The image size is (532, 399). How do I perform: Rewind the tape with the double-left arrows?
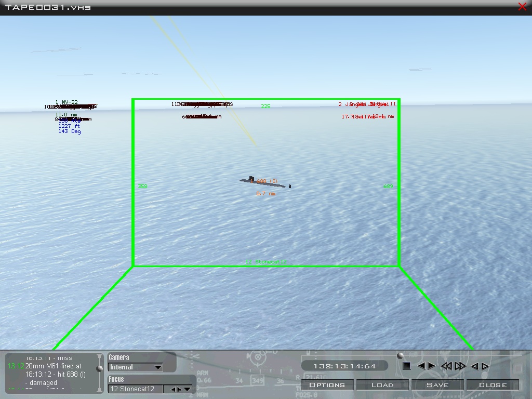coord(446,366)
